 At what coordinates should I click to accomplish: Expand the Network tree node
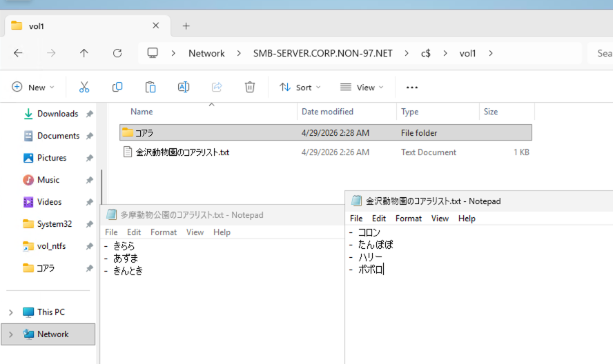pos(11,334)
